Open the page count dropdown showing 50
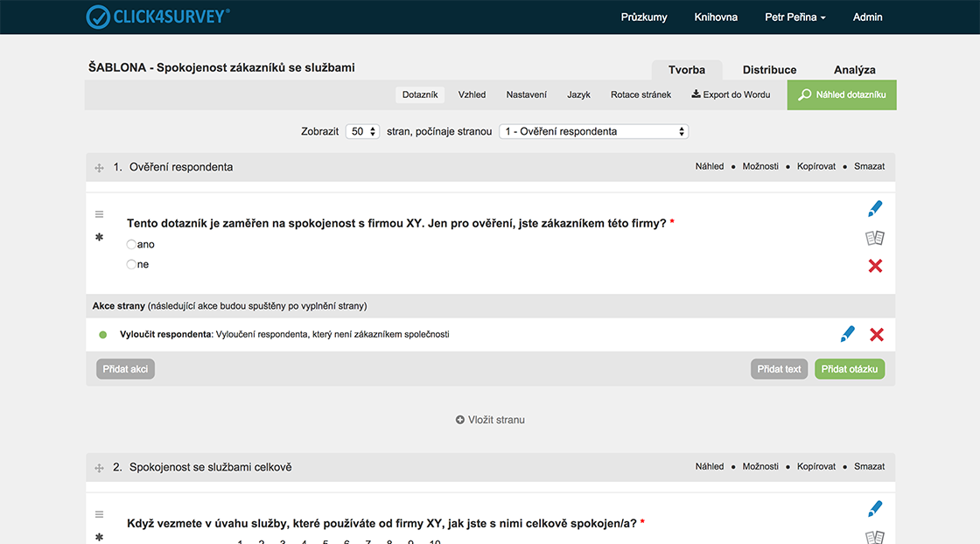 tap(362, 131)
